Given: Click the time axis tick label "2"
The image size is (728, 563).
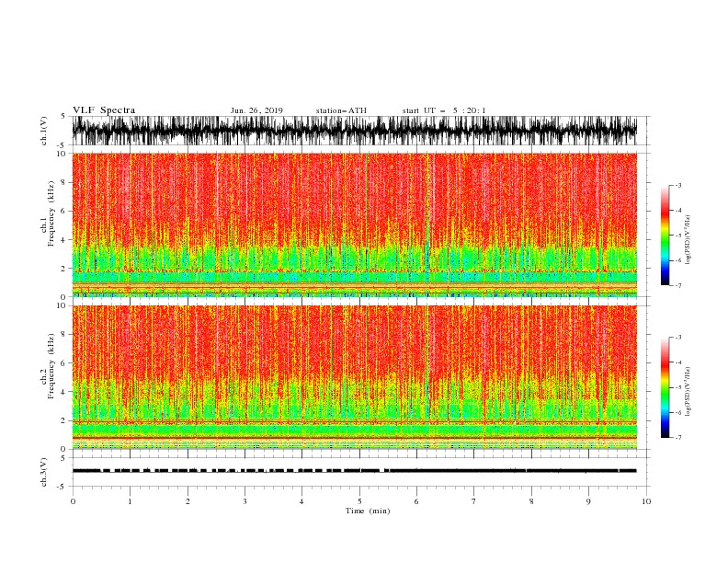Looking at the screenshot, I should tap(188, 501).
